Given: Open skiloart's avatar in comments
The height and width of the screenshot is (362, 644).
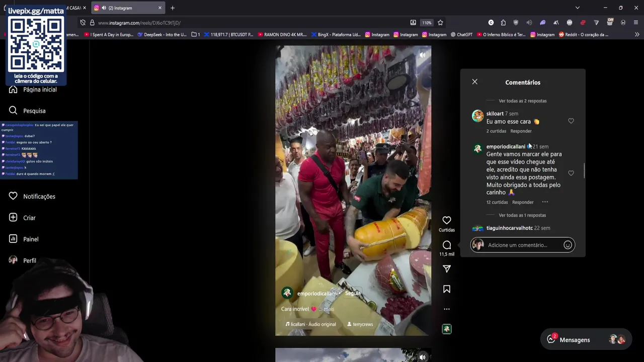Looking at the screenshot, I should (477, 116).
